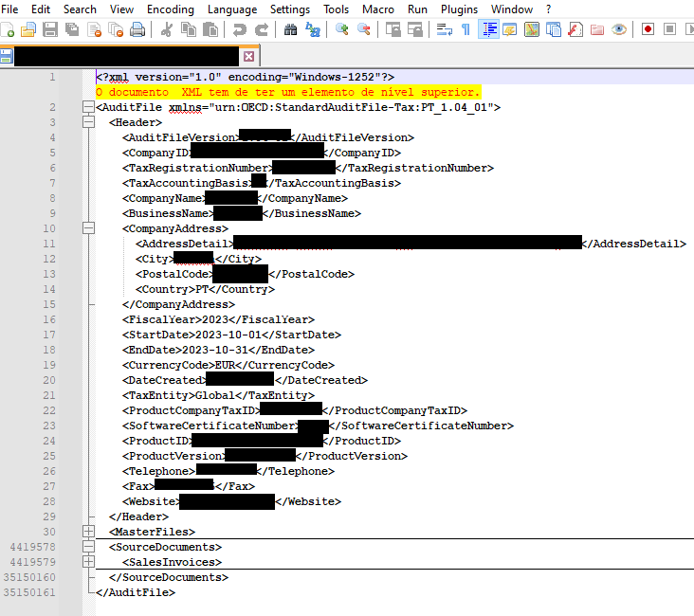Screen dimensions: 694x616
Task: Toggle the Show Indent Guide button
Action: [x=489, y=29]
